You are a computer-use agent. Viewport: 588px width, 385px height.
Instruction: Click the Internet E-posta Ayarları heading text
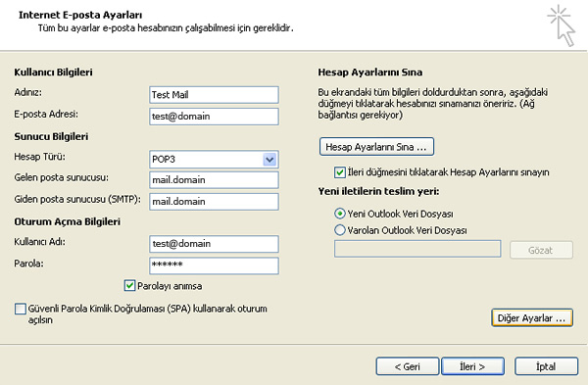pos(80,15)
